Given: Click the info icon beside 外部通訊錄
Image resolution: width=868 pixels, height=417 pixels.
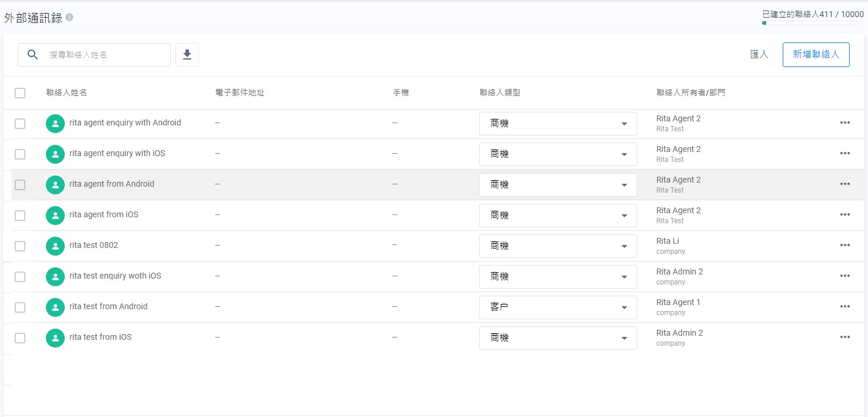Looking at the screenshot, I should tap(69, 18).
